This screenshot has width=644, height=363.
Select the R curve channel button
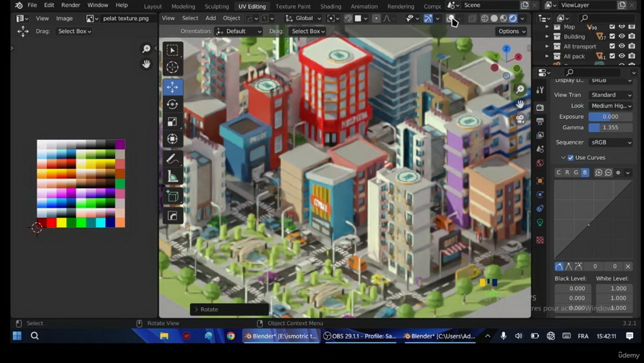coord(567,173)
